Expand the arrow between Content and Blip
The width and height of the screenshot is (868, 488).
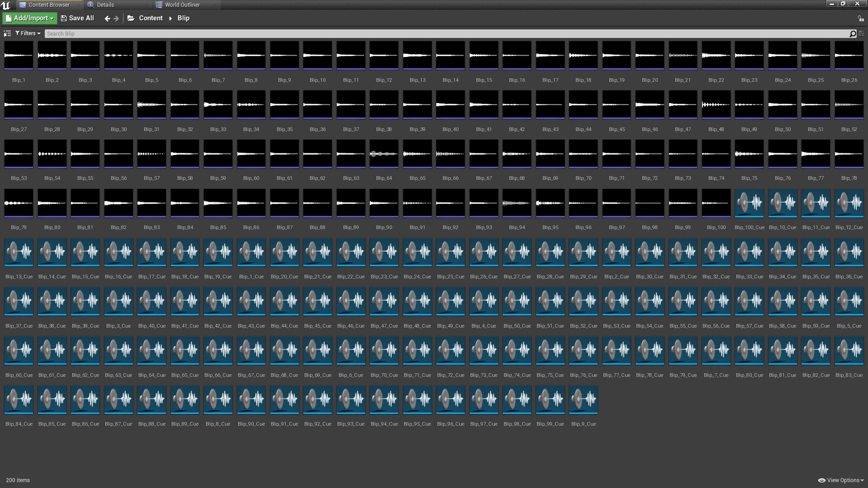tap(170, 18)
